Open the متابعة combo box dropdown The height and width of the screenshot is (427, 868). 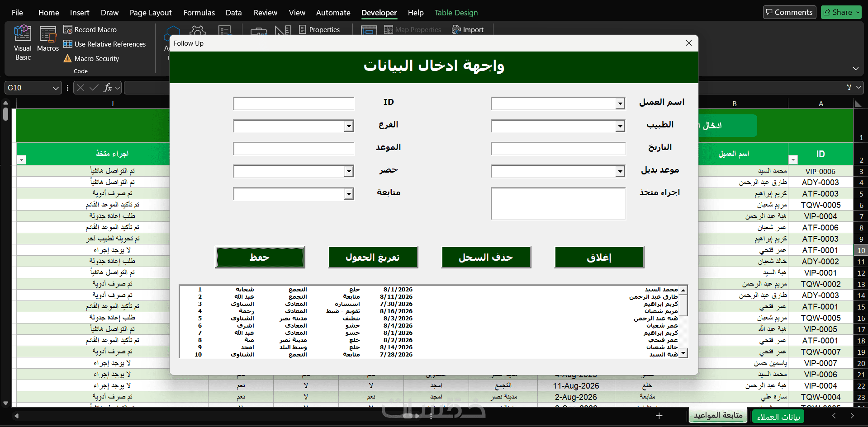349,194
